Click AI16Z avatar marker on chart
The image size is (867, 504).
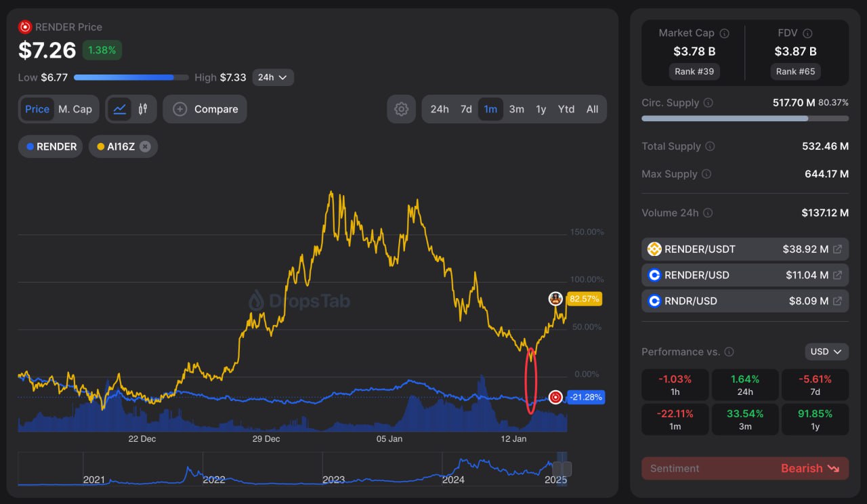click(x=555, y=299)
